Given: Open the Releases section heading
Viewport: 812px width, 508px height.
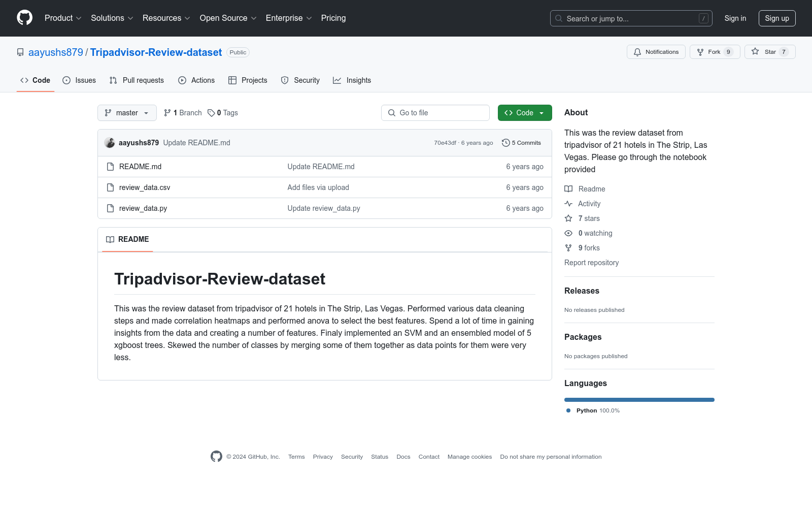Looking at the screenshot, I should (582, 291).
